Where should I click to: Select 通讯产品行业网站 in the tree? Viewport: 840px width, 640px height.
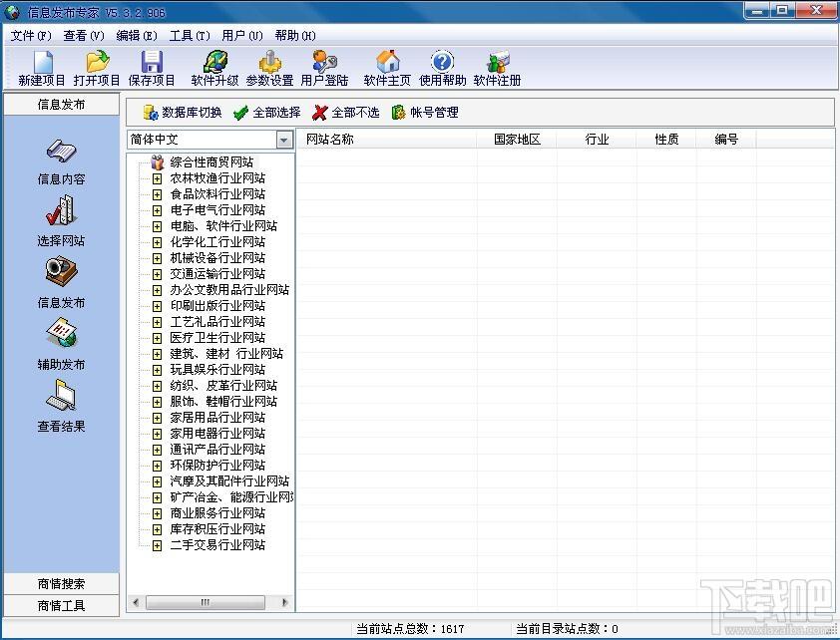[217, 450]
